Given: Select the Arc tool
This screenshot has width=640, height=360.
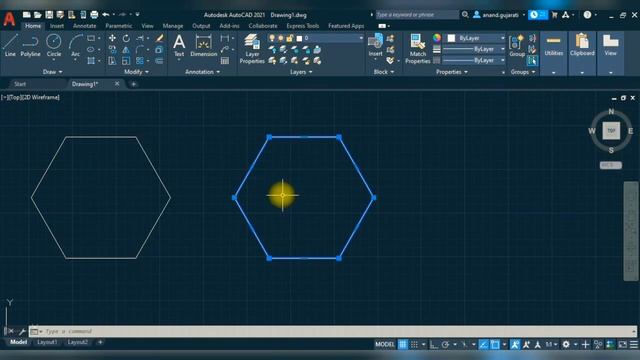Looking at the screenshot, I should pos(76,45).
